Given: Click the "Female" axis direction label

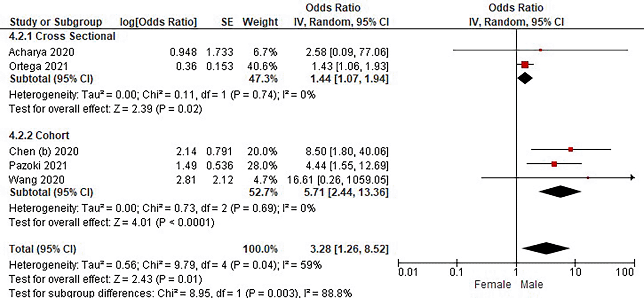Looking at the screenshot, I should pyautogui.click(x=493, y=284).
